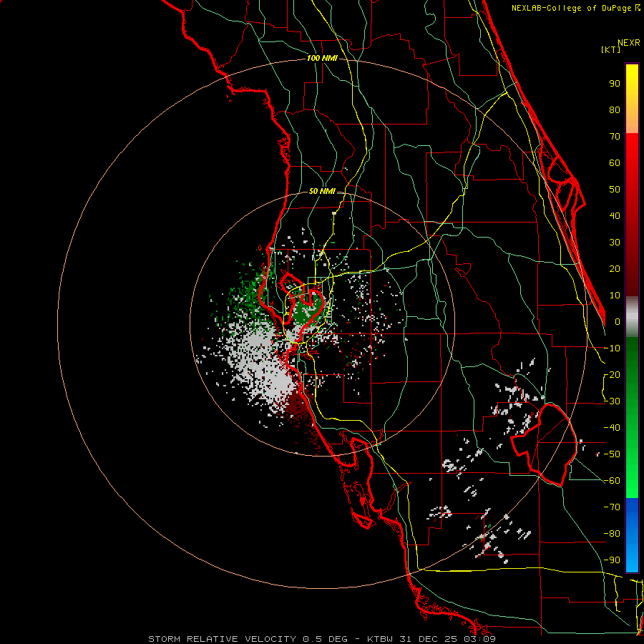Click the -60 knot scale label

point(612,481)
